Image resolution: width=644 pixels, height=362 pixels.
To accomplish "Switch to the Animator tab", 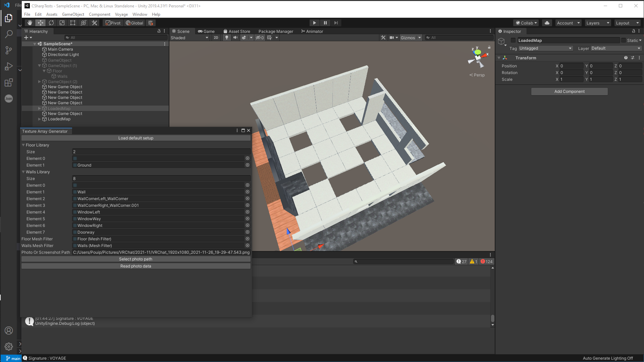I will coord(312,31).
